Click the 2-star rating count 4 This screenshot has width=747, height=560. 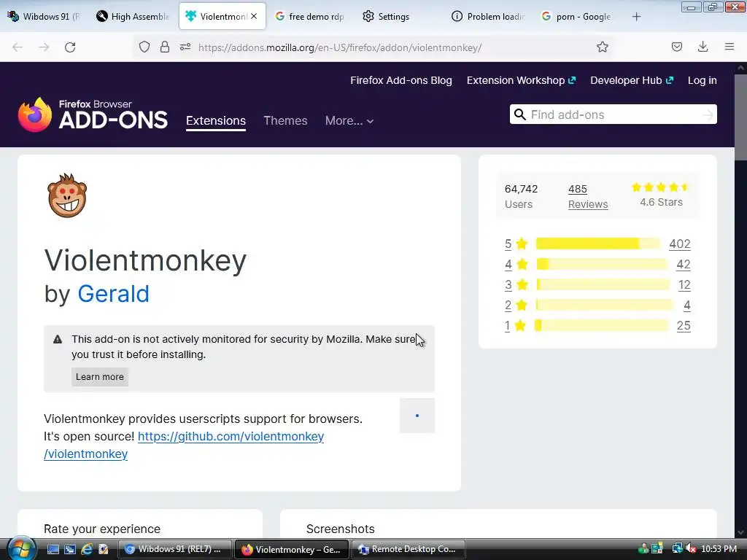point(687,306)
